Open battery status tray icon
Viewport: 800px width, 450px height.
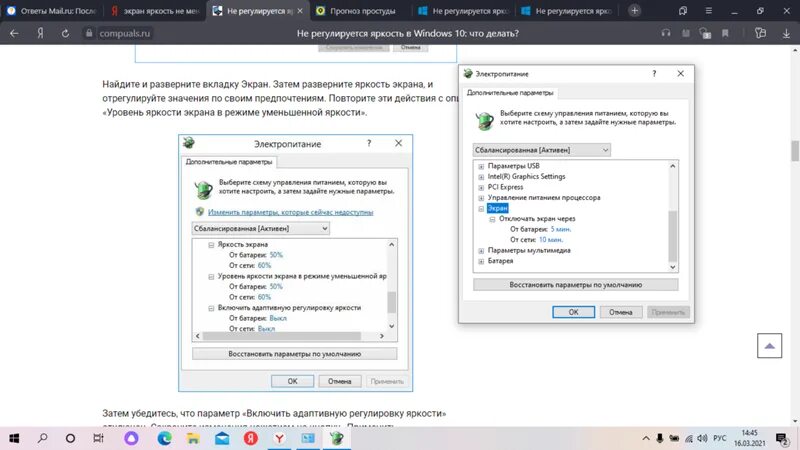pyautogui.click(x=674, y=438)
